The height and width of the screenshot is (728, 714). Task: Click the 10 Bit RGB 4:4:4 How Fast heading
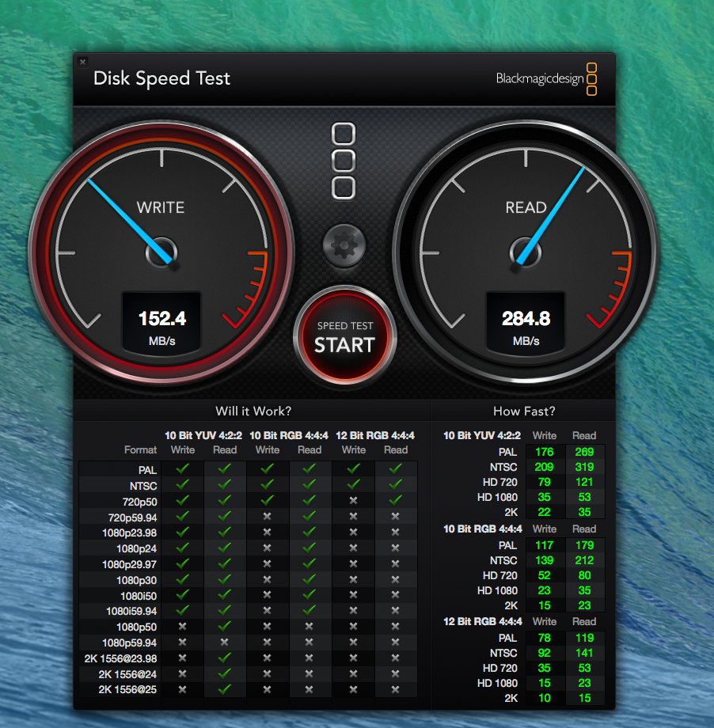tap(483, 529)
